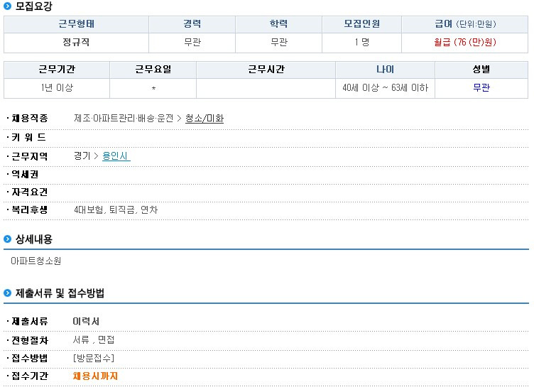Select the 정규직 employment type cell
Viewport: 534px width, 392px height.
point(76,42)
